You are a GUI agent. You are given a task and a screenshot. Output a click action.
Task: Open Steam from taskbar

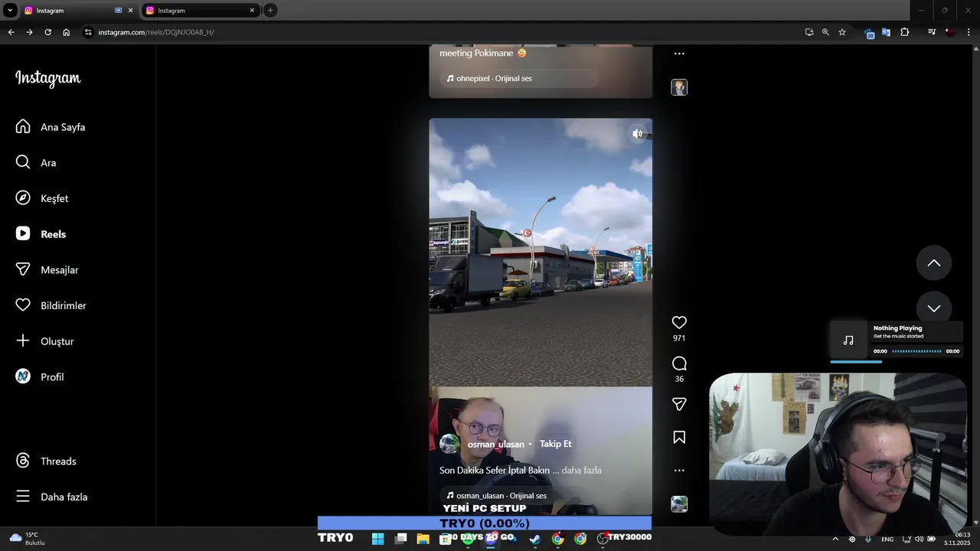pyautogui.click(x=535, y=539)
